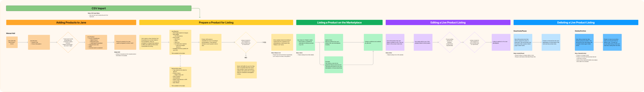
Task: Click the 'Product is added to the Jane system' box
Action: pos(125,42)
